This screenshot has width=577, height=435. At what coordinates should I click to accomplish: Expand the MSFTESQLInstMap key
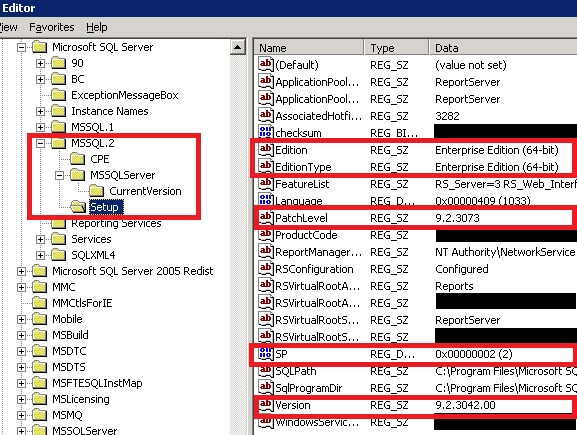coord(22,383)
